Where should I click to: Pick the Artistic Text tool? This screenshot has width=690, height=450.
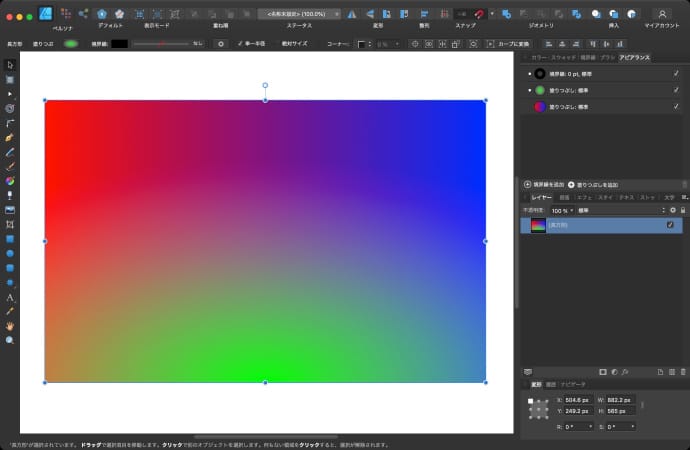(x=10, y=298)
